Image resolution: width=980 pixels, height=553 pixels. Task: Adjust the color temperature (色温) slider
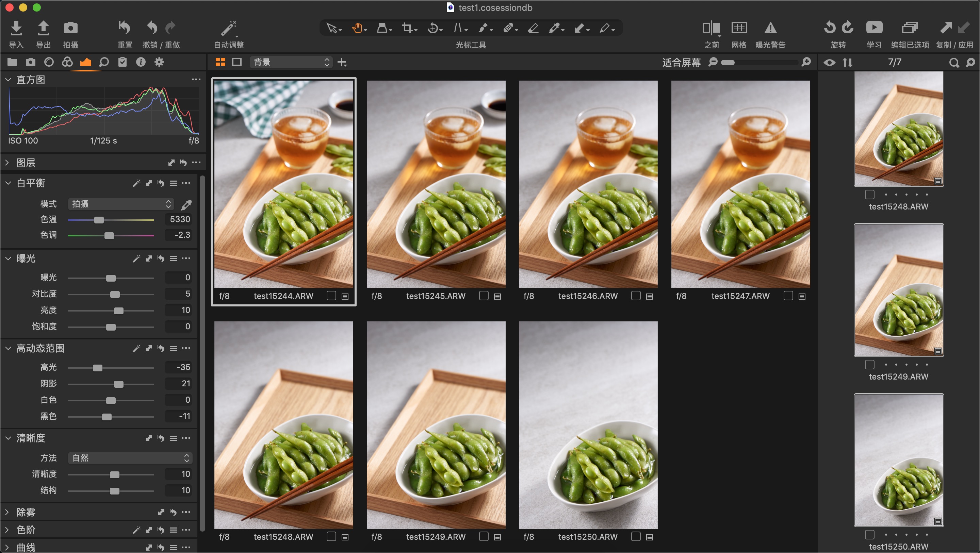pos(99,220)
